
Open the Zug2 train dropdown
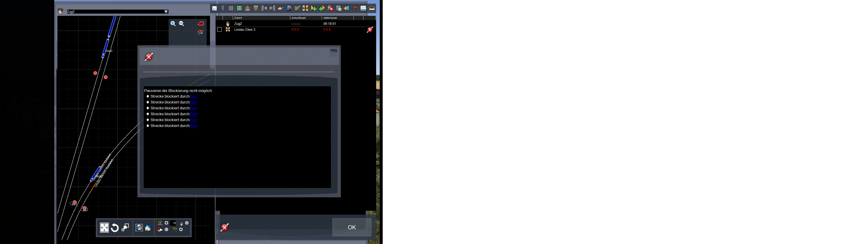pyautogui.click(x=166, y=12)
